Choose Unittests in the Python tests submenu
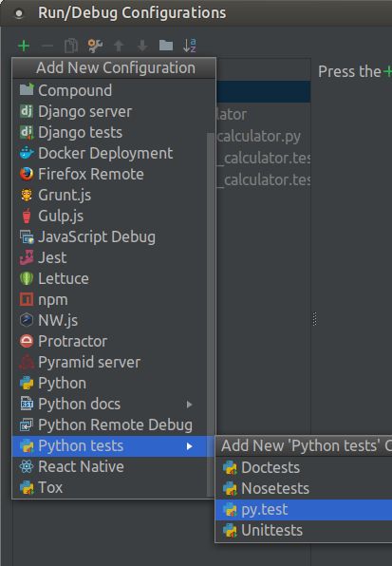Viewport: 392px width, 566px height. (304, 530)
